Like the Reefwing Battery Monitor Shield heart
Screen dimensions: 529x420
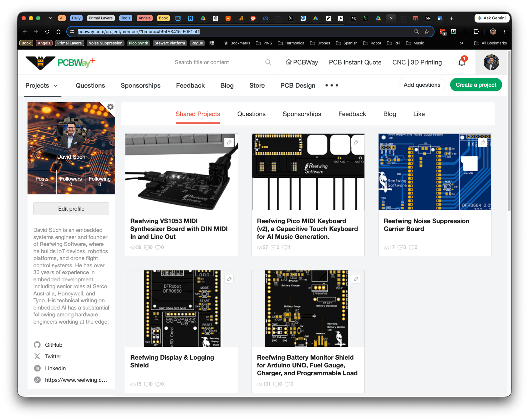pos(287,384)
